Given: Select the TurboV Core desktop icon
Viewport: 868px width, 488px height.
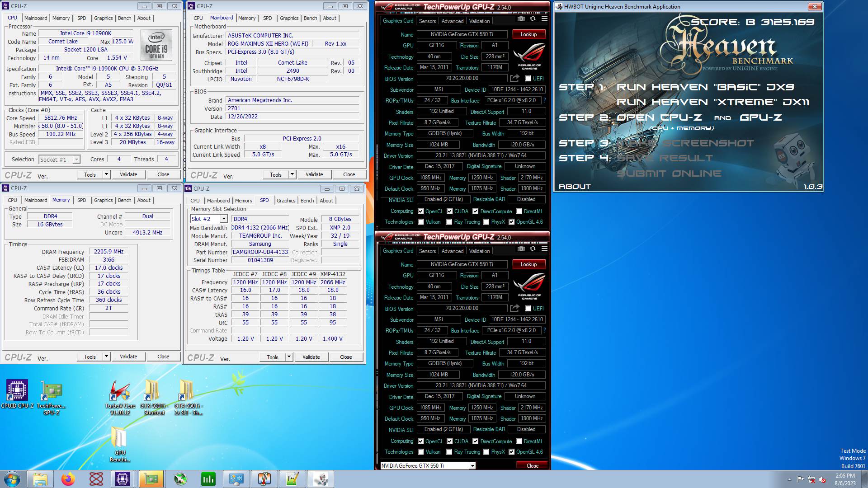Looking at the screenshot, I should [x=120, y=398].
